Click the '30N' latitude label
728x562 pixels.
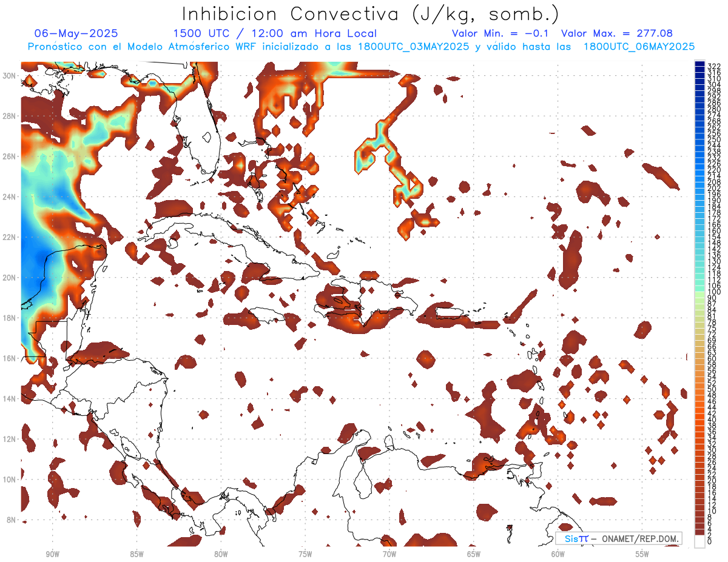pos(8,75)
